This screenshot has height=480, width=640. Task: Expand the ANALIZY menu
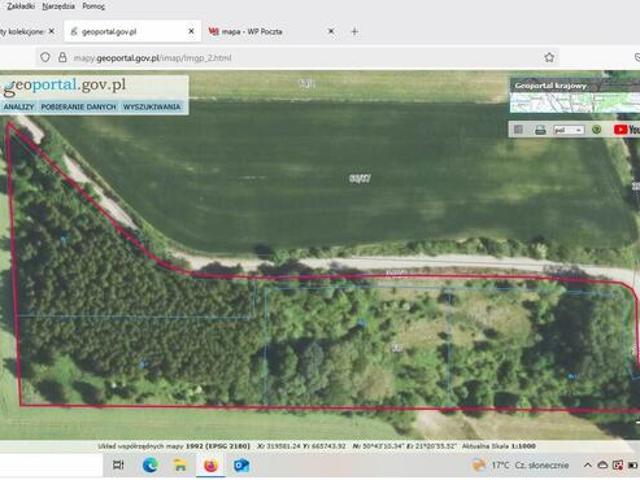point(19,106)
